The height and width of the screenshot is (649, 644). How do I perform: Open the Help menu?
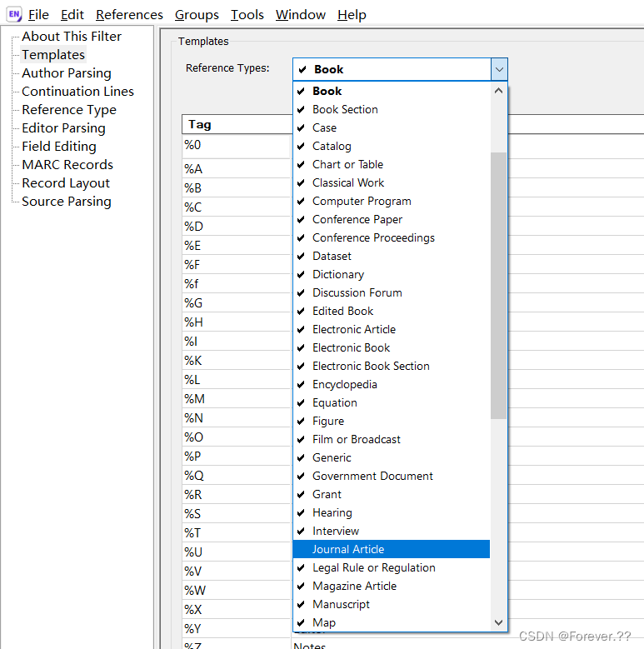[x=352, y=15]
